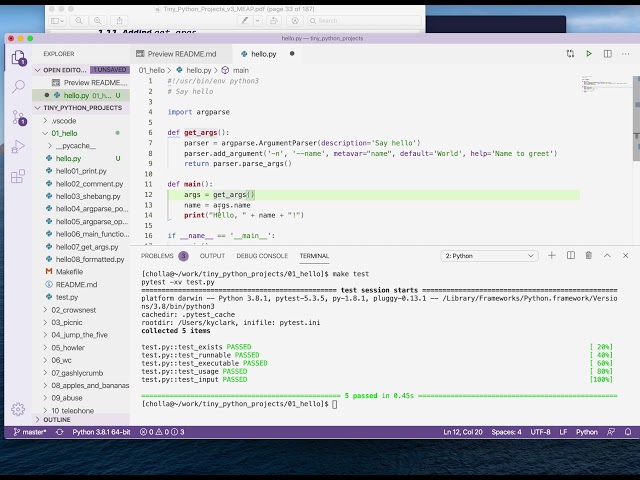The height and width of the screenshot is (480, 640).
Task: Maximize the panel with up chevron
Action: point(607,256)
